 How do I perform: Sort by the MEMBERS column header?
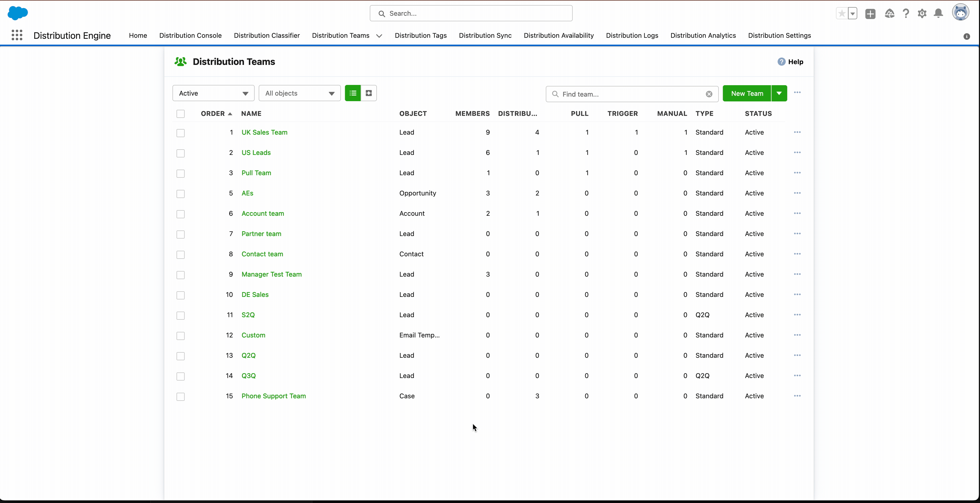[473, 114]
